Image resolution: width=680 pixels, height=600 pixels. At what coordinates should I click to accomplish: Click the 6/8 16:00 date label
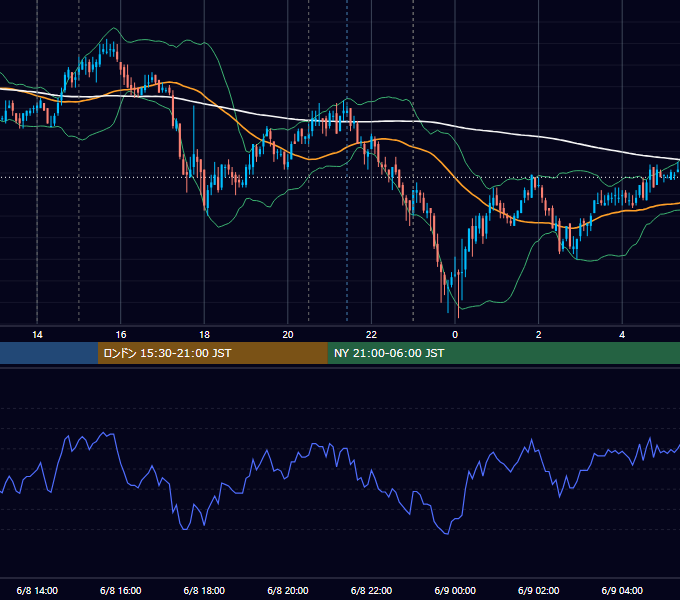[121, 590]
